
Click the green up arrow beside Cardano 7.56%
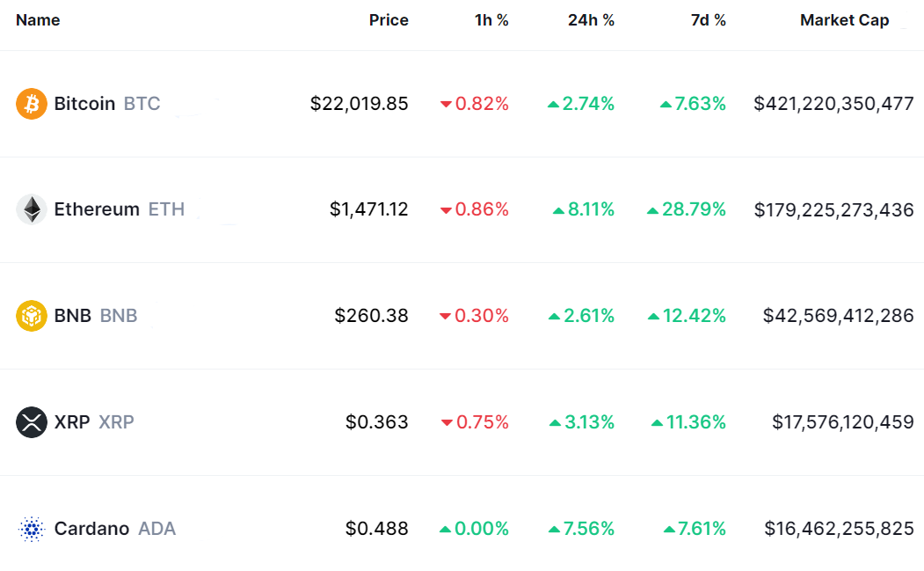(554, 530)
